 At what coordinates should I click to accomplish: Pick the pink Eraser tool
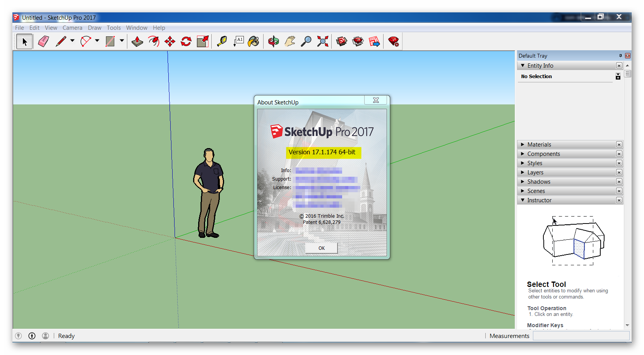pyautogui.click(x=44, y=41)
